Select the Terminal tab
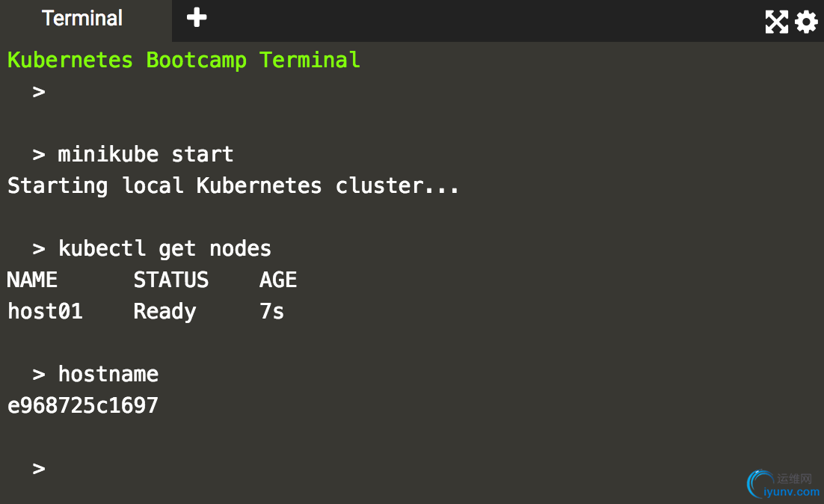The height and width of the screenshot is (504, 824). tap(82, 19)
